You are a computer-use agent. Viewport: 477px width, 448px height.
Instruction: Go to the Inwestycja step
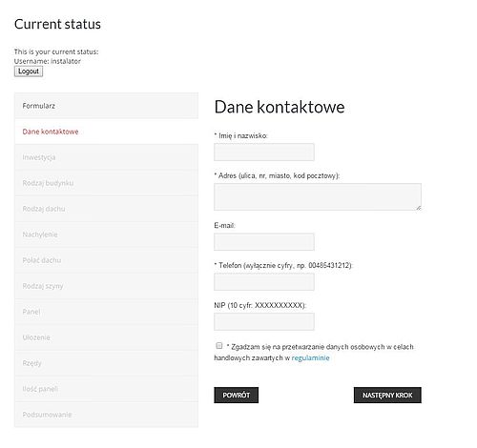(x=106, y=157)
